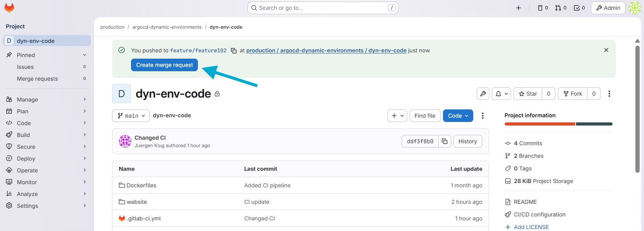This screenshot has height=231, width=644.
Task: Click the Create merge request button
Action: coord(164,65)
